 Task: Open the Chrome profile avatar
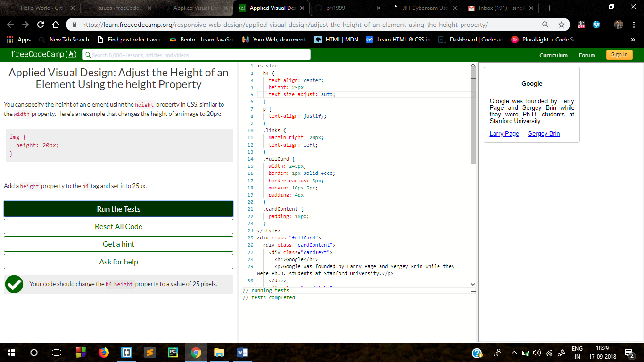pos(618,24)
